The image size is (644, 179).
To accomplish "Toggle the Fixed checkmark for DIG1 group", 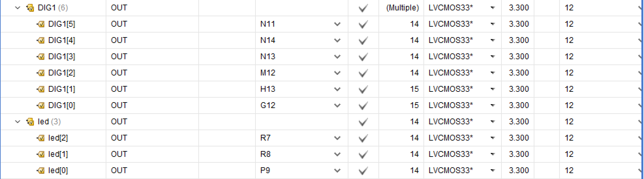I will (363, 8).
